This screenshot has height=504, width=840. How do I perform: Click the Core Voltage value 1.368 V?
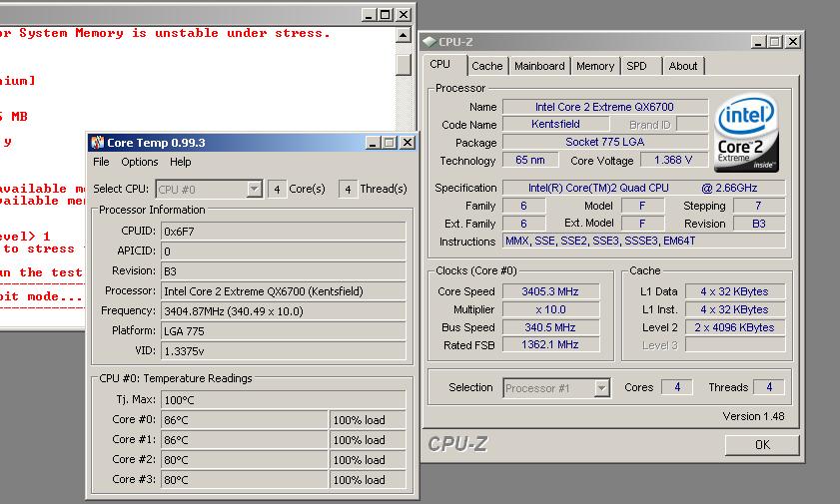pyautogui.click(x=673, y=160)
